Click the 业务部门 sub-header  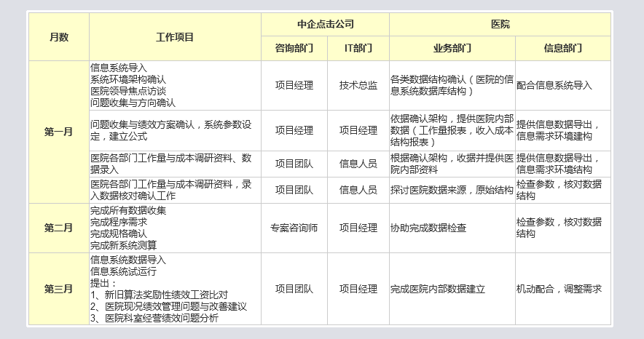click(x=452, y=48)
